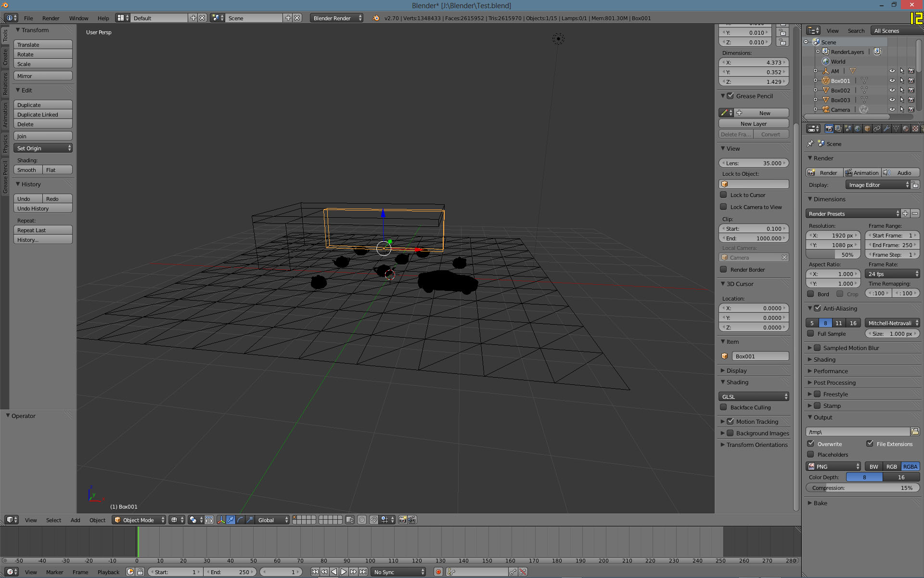Expand the Performance panel
This screenshot has width=924, height=578.
[x=831, y=371]
